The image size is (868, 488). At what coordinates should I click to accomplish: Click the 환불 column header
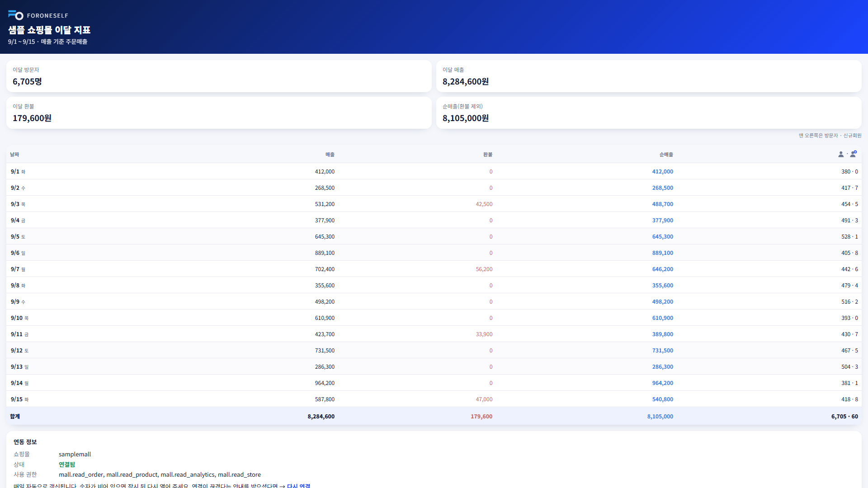click(488, 155)
